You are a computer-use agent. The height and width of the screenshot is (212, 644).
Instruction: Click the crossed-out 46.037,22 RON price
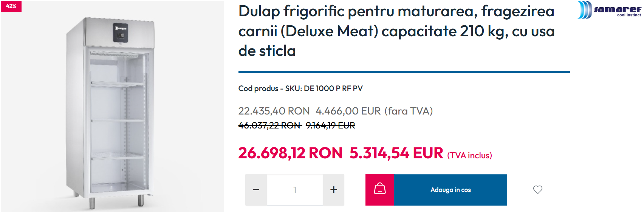(269, 125)
